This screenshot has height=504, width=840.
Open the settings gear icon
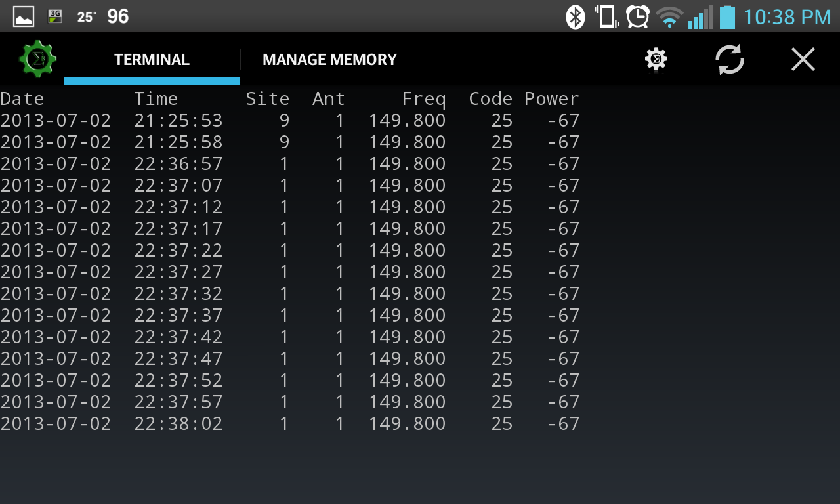tap(656, 60)
